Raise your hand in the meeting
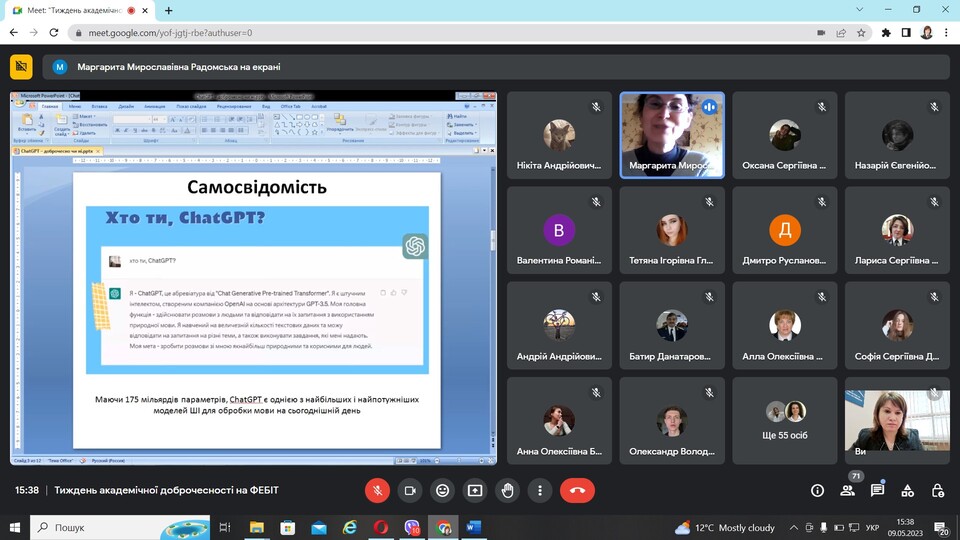 (508, 490)
